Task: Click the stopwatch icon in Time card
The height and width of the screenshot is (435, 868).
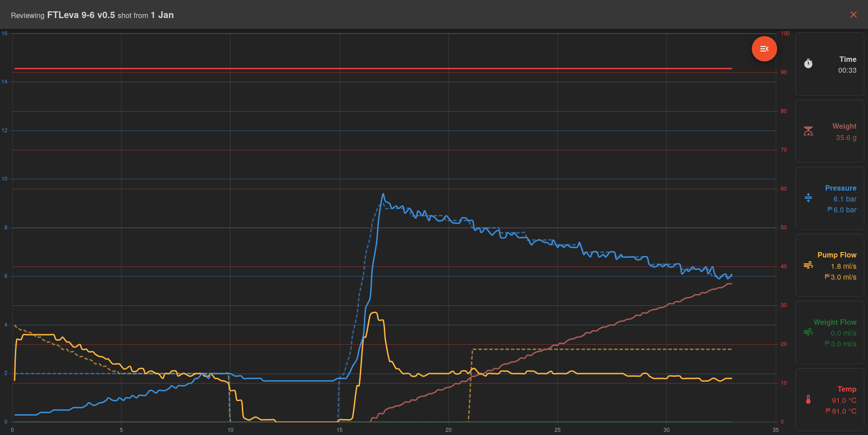Action: (808, 64)
